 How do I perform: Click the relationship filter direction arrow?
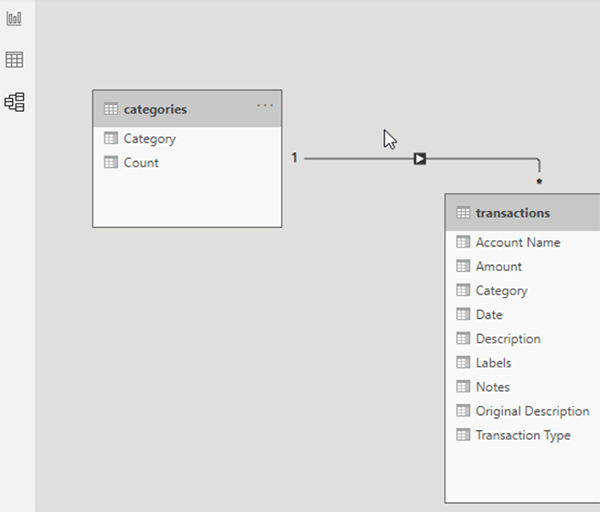pos(420,158)
